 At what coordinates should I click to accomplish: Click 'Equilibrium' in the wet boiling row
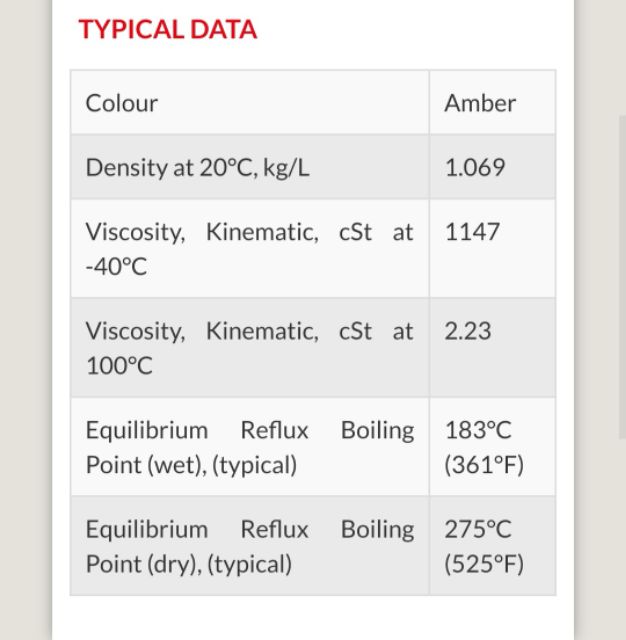(x=147, y=430)
